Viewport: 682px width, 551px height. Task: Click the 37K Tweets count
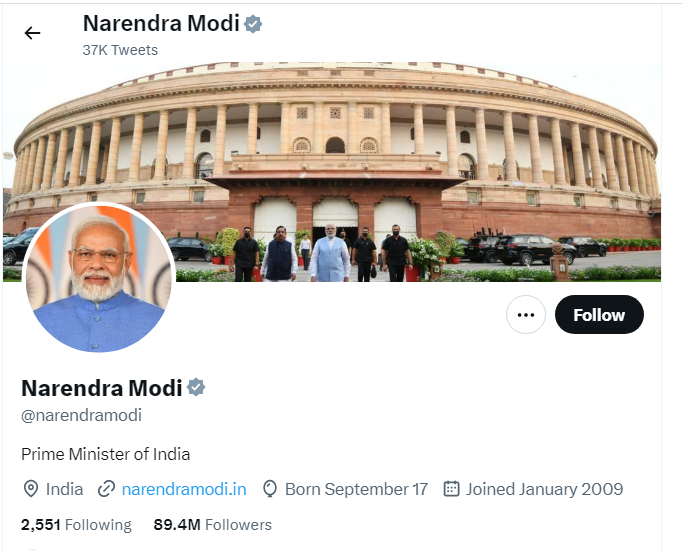(x=120, y=50)
